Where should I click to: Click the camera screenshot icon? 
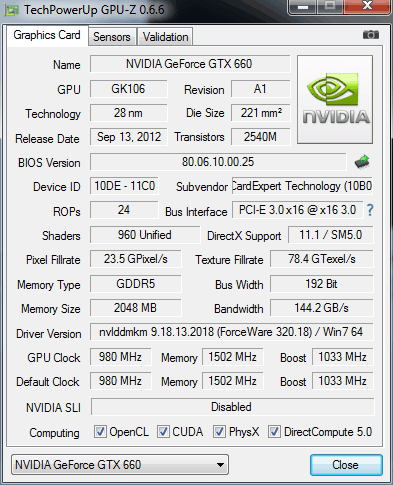371,35
